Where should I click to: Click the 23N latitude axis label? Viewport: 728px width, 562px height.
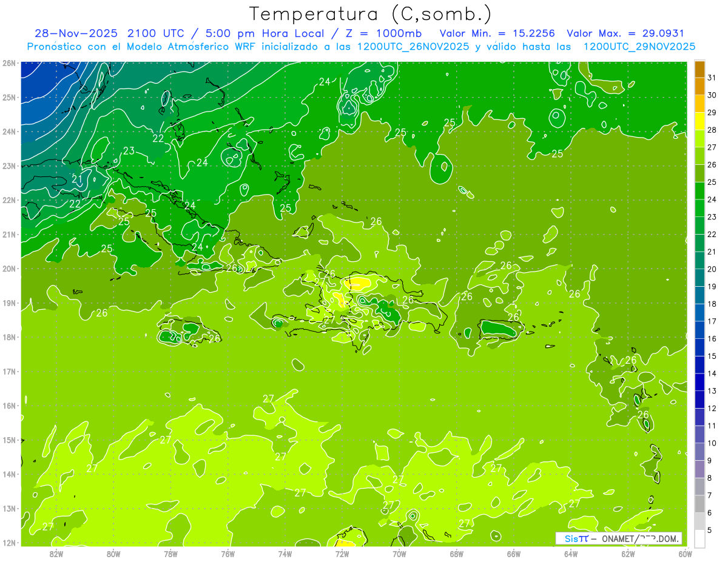tap(9, 166)
